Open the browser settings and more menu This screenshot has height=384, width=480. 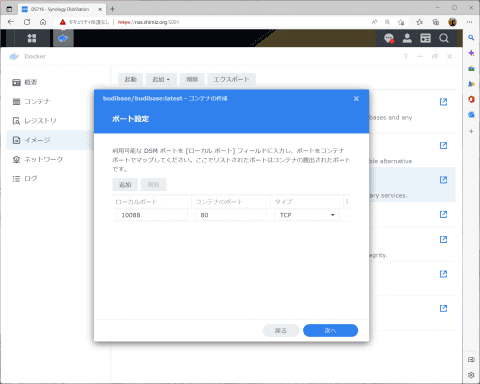469,22
